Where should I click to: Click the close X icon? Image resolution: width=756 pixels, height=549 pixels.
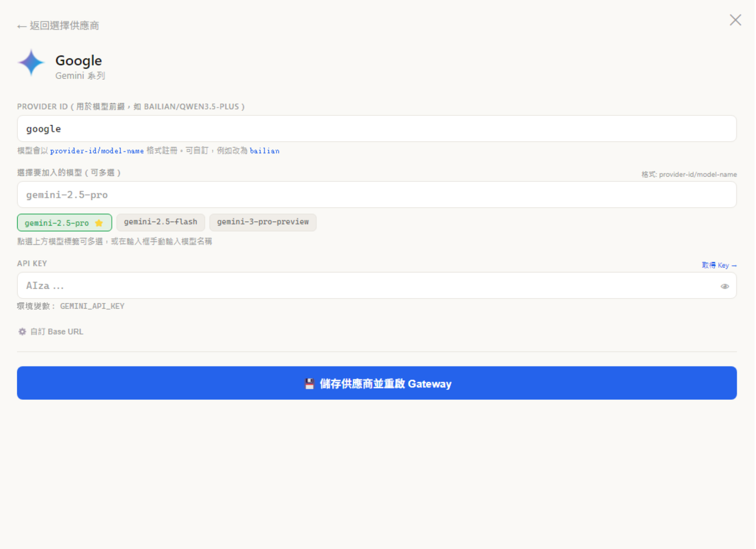(735, 20)
